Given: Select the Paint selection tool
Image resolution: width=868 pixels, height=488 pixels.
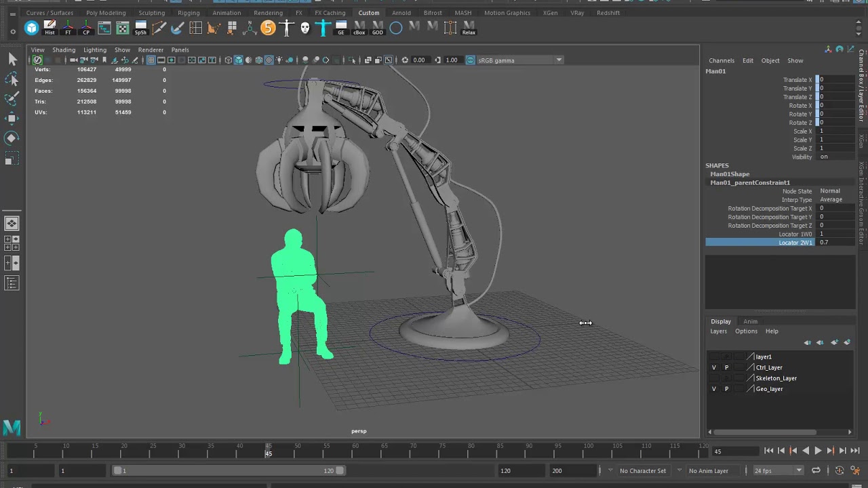Looking at the screenshot, I should (x=12, y=99).
